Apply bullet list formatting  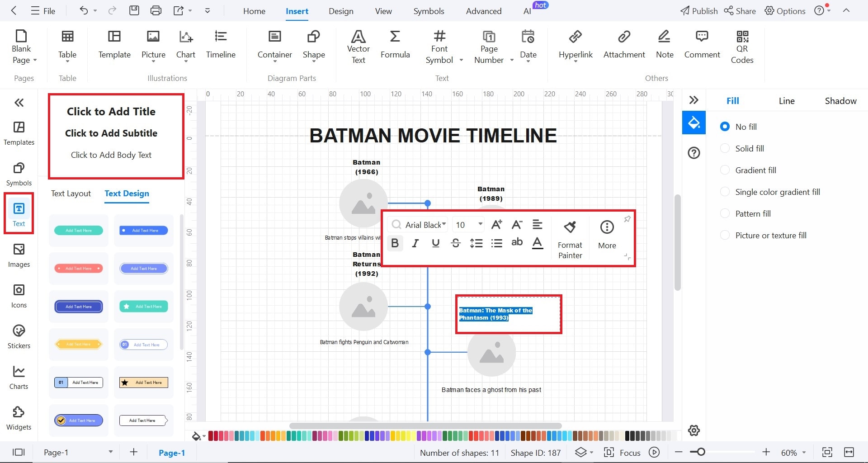496,243
